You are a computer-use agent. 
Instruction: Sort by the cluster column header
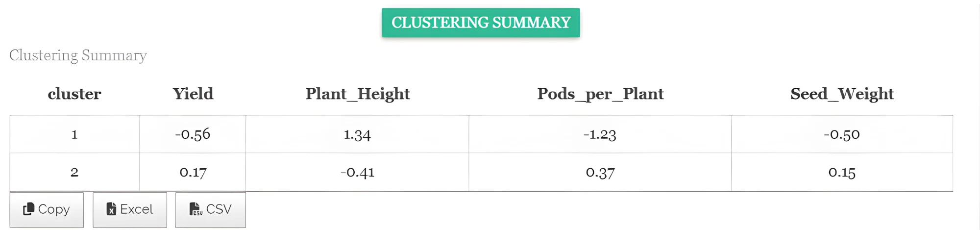tap(74, 94)
